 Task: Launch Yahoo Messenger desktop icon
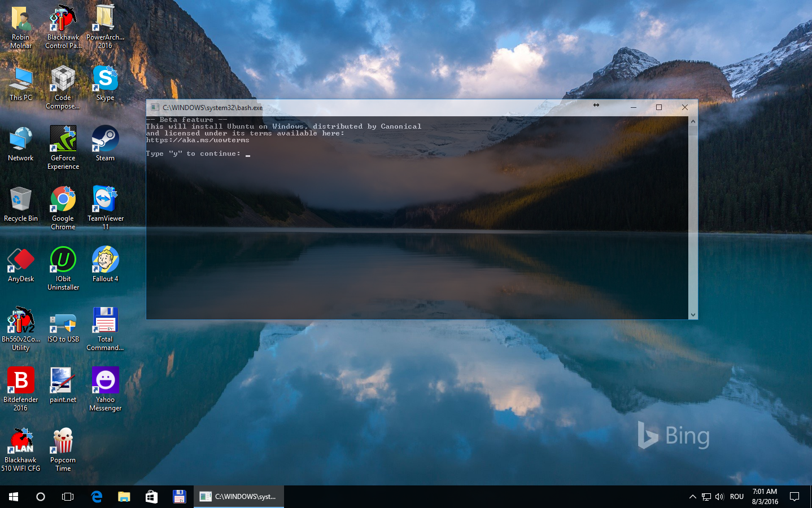pos(105,389)
